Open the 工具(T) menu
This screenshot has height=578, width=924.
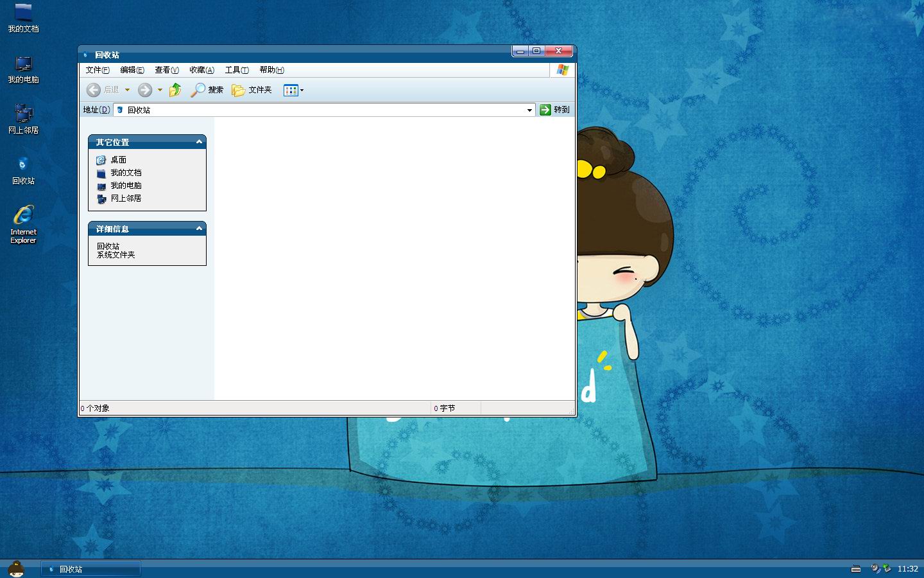(x=237, y=70)
